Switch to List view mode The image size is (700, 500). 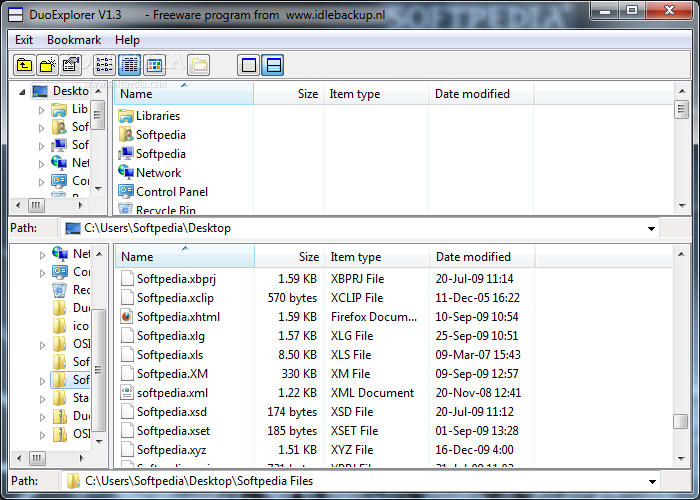(x=104, y=65)
